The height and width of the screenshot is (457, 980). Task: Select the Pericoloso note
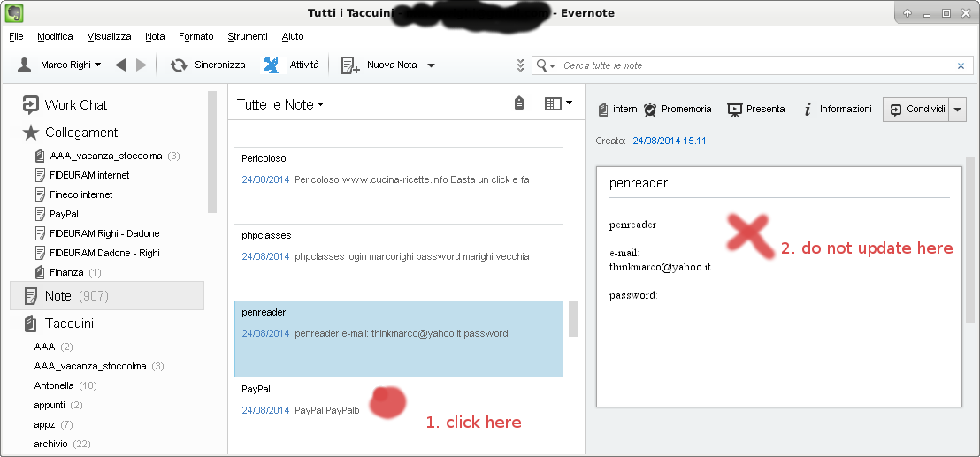pos(399,186)
